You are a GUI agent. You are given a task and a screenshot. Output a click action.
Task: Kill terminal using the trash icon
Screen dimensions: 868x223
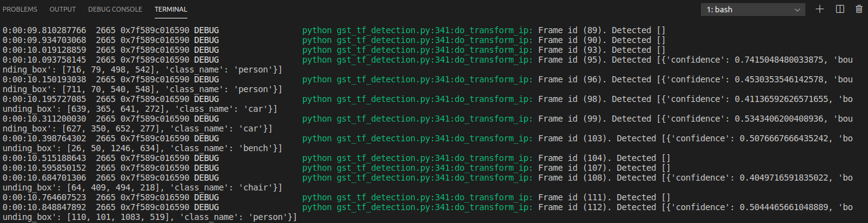point(859,9)
